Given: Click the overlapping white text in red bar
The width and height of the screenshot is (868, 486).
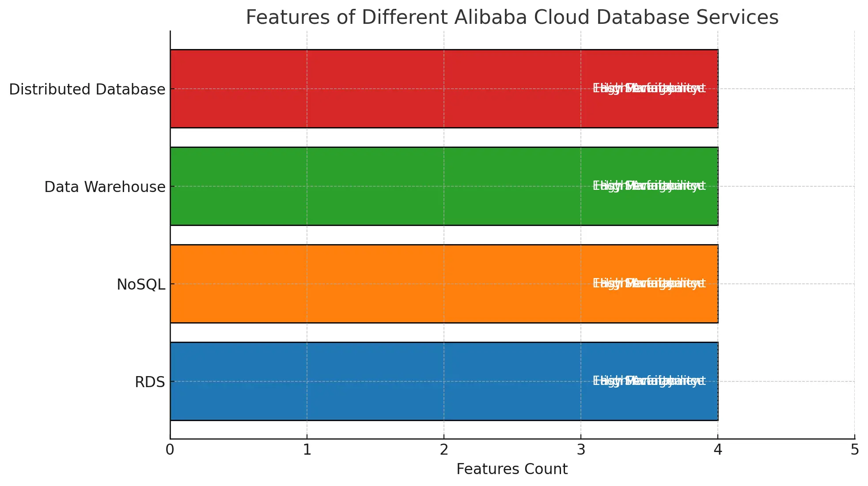Looking at the screenshot, I should coord(649,88).
